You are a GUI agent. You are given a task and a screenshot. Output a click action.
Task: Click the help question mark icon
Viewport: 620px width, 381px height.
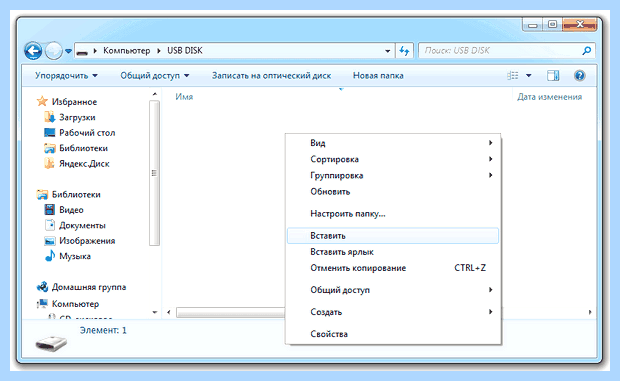pos(579,75)
